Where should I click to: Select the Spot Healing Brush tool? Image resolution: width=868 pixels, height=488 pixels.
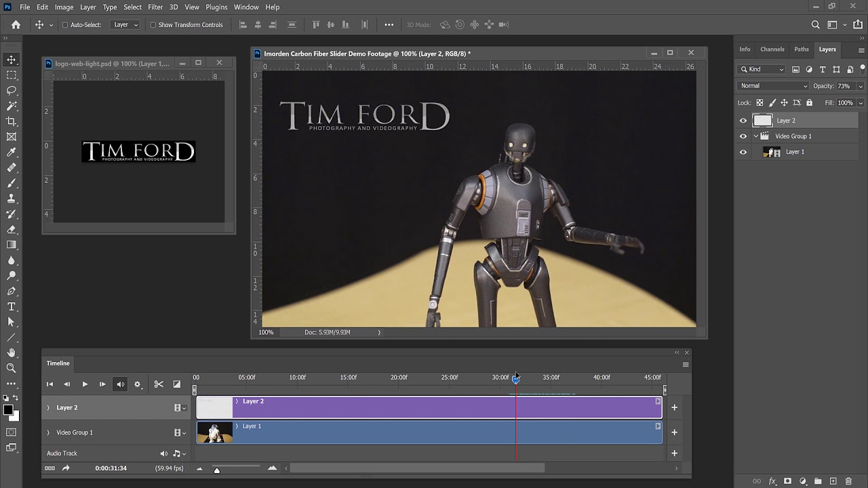point(11,167)
